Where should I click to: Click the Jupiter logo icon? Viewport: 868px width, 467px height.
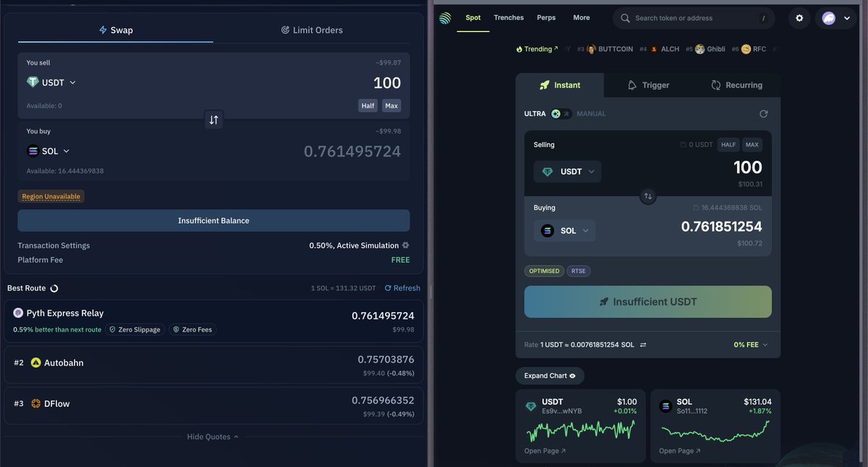[445, 18]
